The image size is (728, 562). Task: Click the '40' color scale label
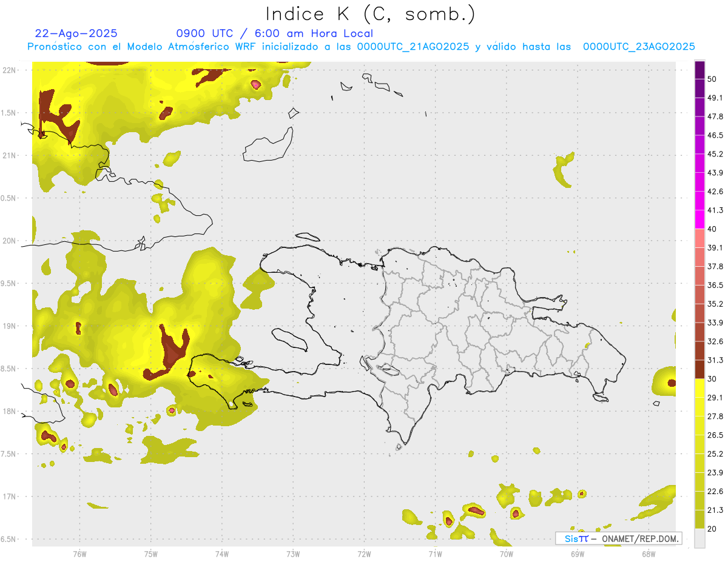[x=713, y=229]
